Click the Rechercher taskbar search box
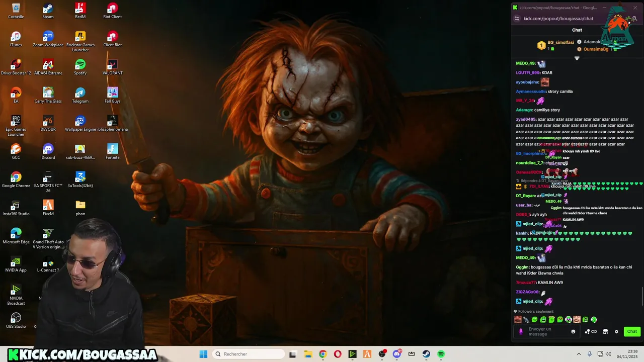Viewport: 644px width, 362px height. pos(249,354)
